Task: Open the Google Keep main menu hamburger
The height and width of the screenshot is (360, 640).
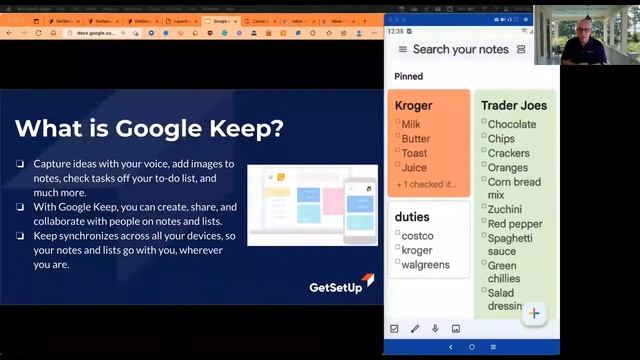Action: [402, 49]
